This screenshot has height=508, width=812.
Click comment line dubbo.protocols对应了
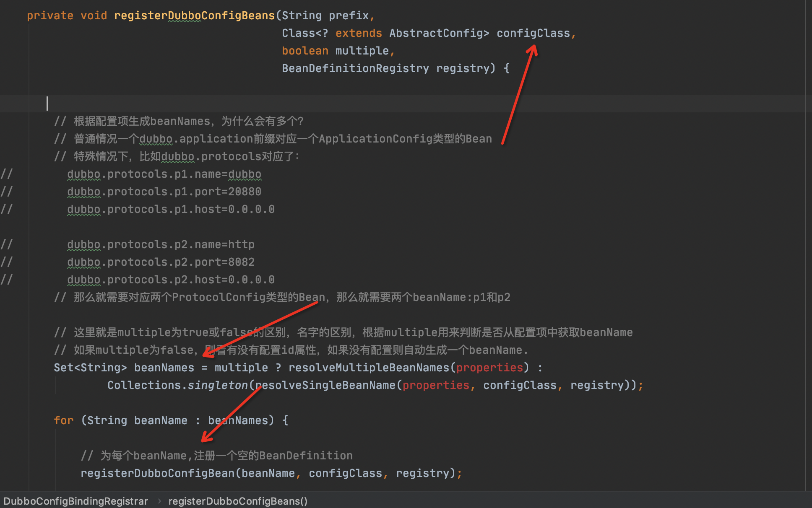coord(177,156)
